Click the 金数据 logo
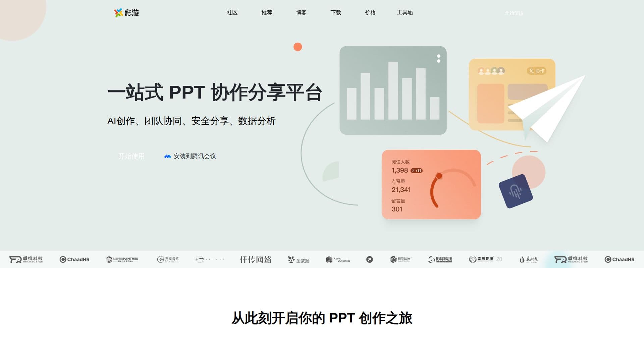The width and height of the screenshot is (644, 362). [x=299, y=260]
